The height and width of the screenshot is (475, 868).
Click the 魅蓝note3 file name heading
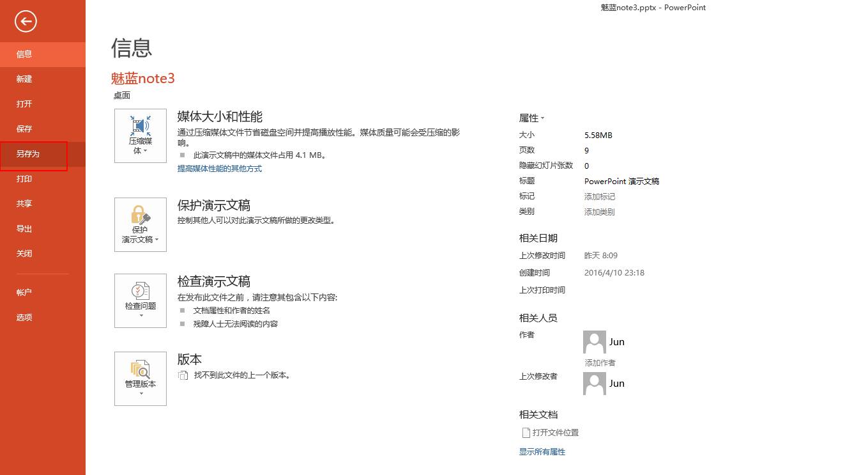coord(143,79)
